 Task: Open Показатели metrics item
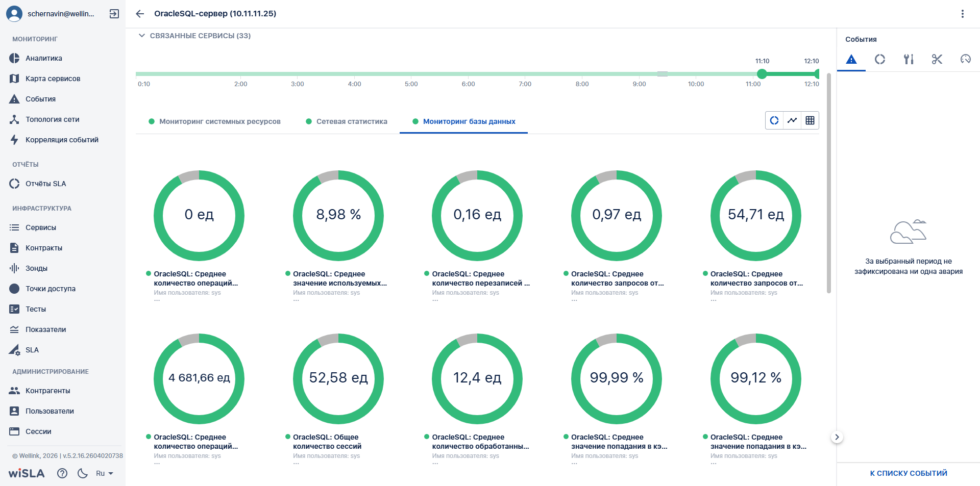click(x=63, y=329)
